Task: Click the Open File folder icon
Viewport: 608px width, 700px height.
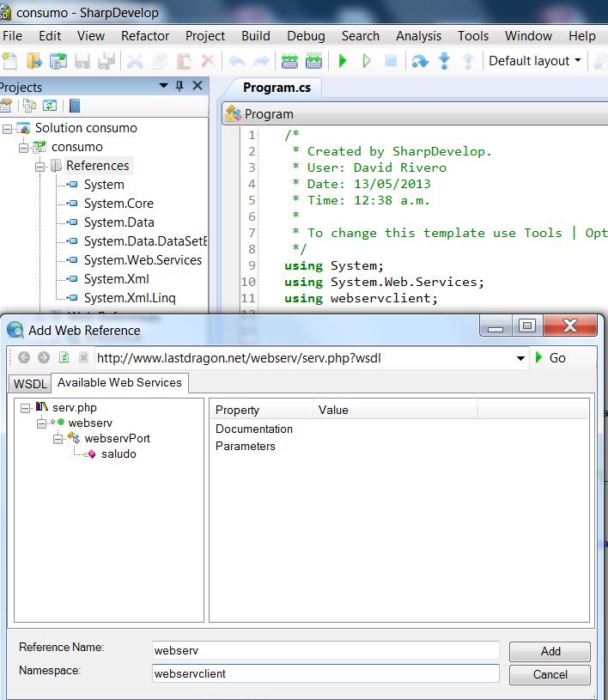Action: point(33,61)
